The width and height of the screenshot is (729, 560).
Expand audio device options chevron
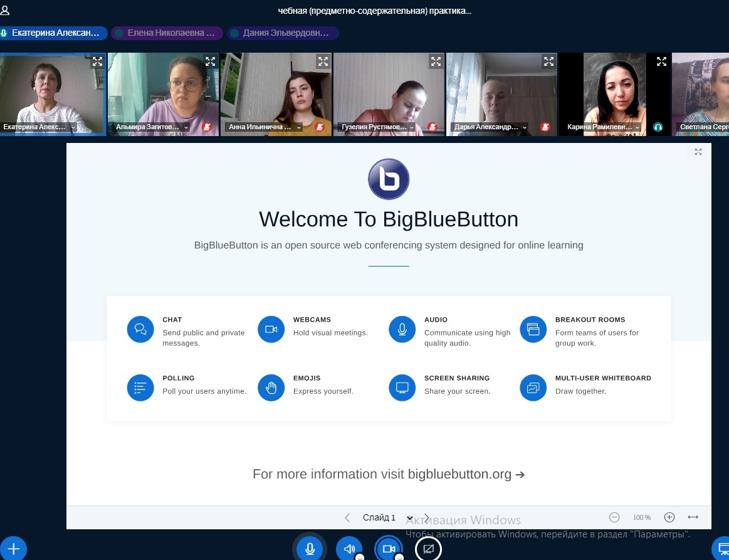click(x=360, y=557)
